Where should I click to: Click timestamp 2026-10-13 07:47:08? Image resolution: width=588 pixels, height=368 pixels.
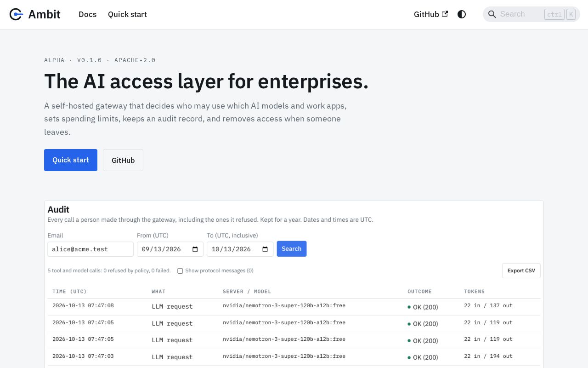click(83, 305)
